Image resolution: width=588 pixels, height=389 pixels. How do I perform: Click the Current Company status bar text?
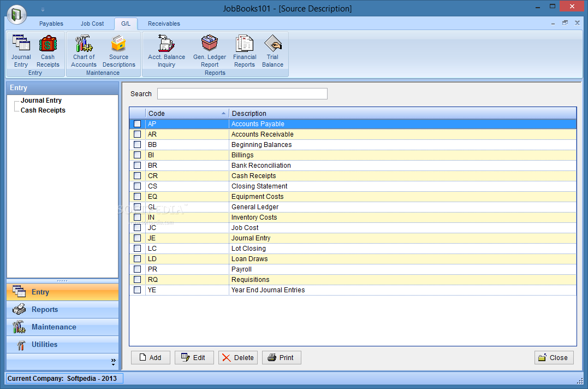tap(62, 379)
